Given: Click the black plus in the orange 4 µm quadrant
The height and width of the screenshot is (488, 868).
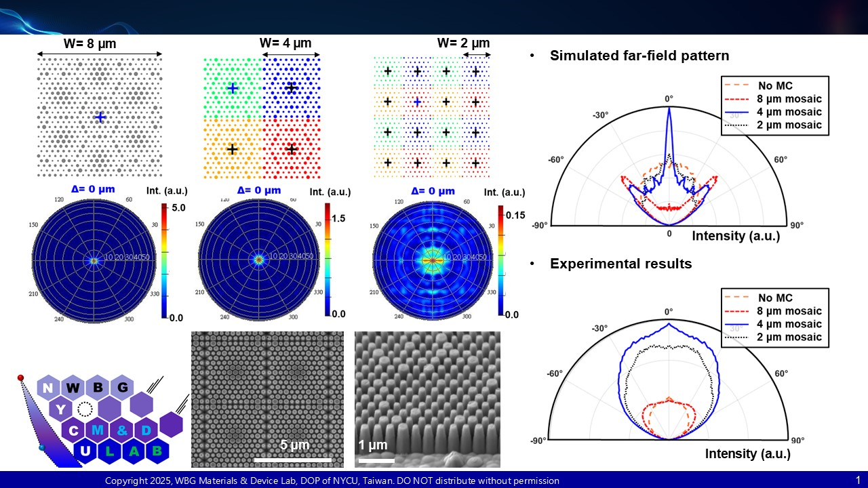Looking at the screenshot, I should point(232,148).
